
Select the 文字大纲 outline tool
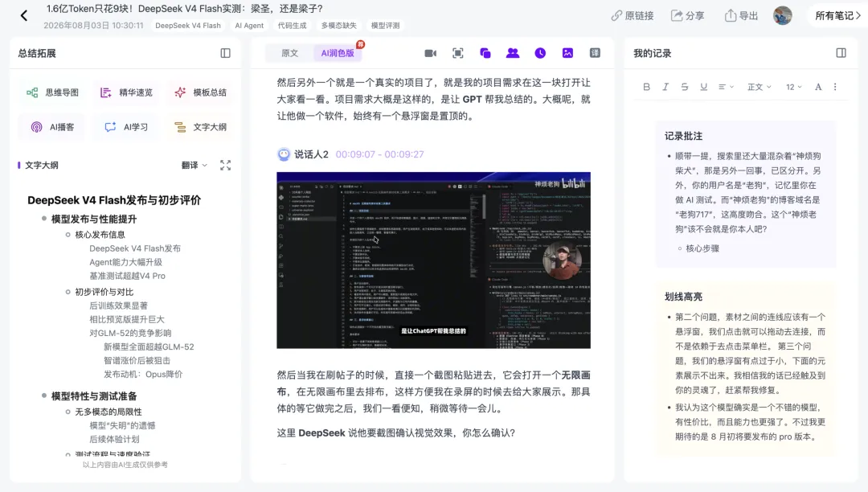[x=200, y=127]
